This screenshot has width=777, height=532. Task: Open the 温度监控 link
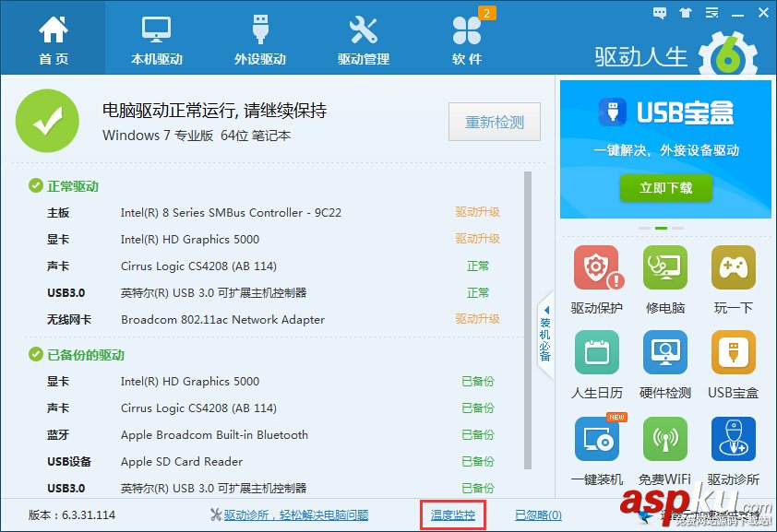point(452,514)
